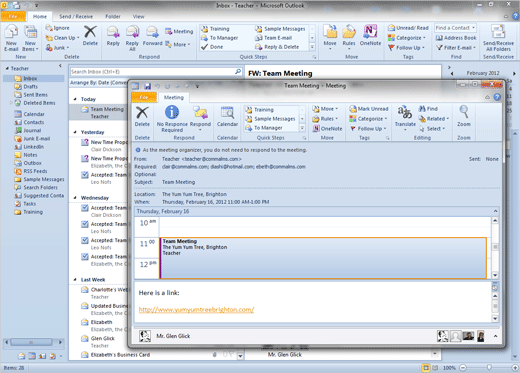This screenshot has width=520, height=373.
Task: Collapse the navigation pane arrow
Action: 60,66
